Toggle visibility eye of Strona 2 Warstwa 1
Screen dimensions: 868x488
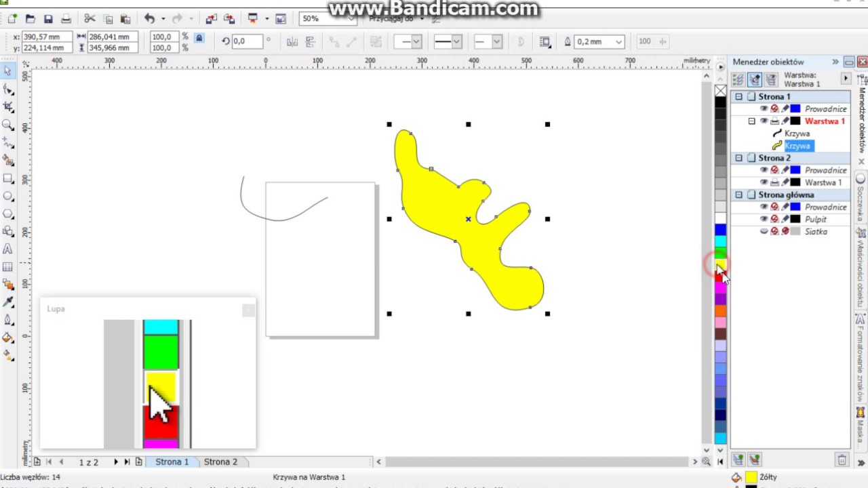pos(764,182)
